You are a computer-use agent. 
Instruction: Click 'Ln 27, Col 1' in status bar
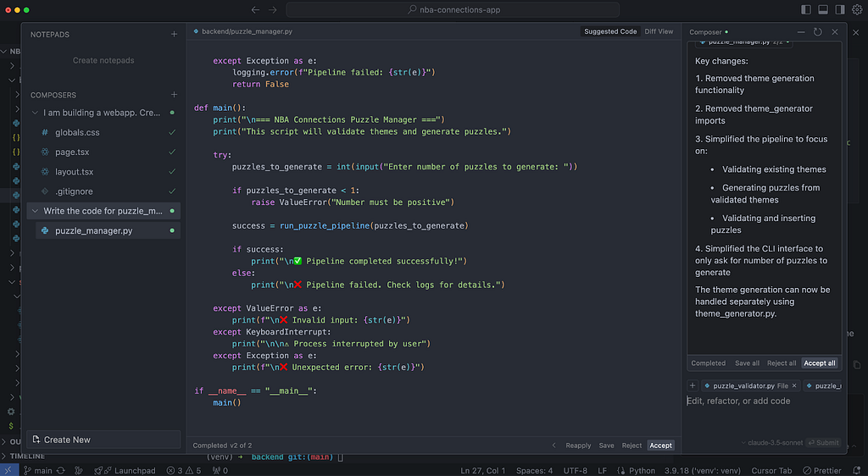point(482,470)
